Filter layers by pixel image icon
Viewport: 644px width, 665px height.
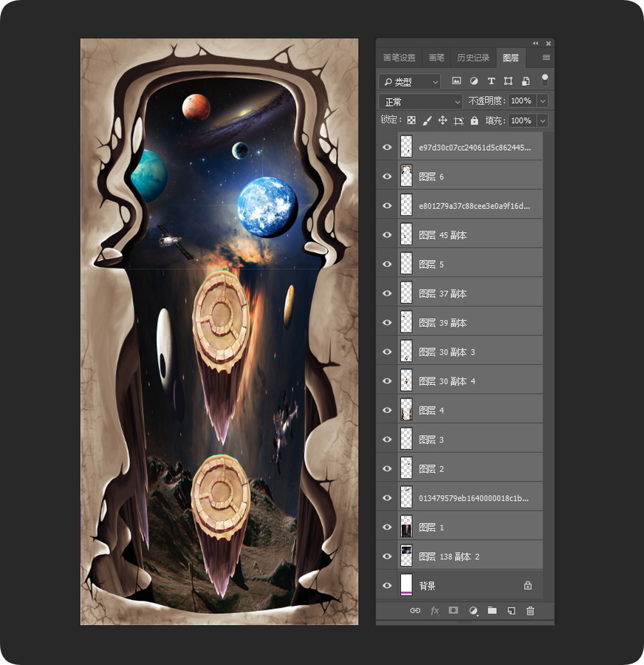tap(456, 81)
